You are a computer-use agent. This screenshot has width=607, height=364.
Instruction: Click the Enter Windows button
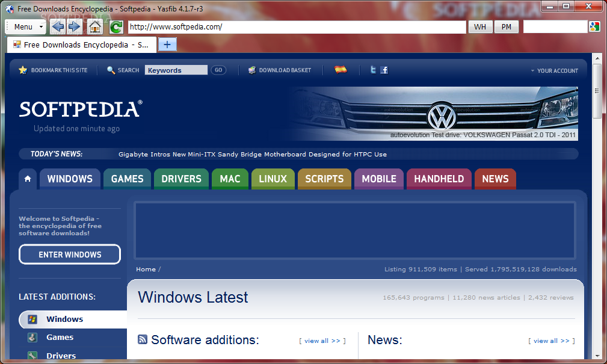(x=70, y=254)
